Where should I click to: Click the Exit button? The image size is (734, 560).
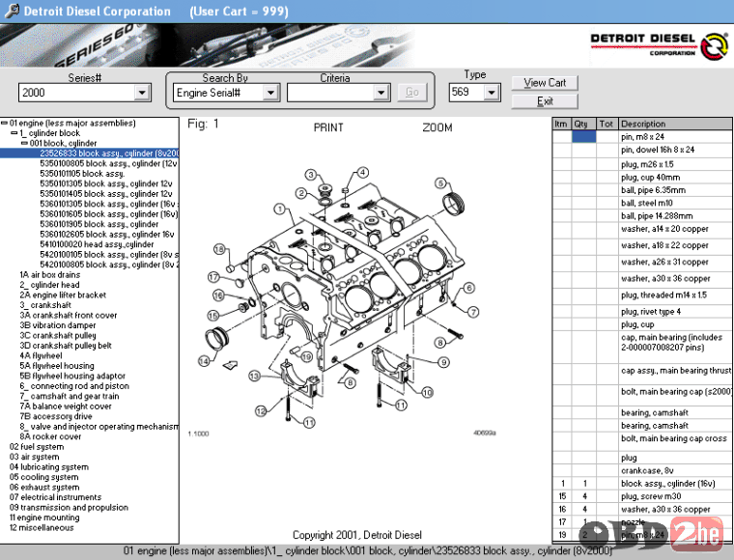click(x=545, y=101)
